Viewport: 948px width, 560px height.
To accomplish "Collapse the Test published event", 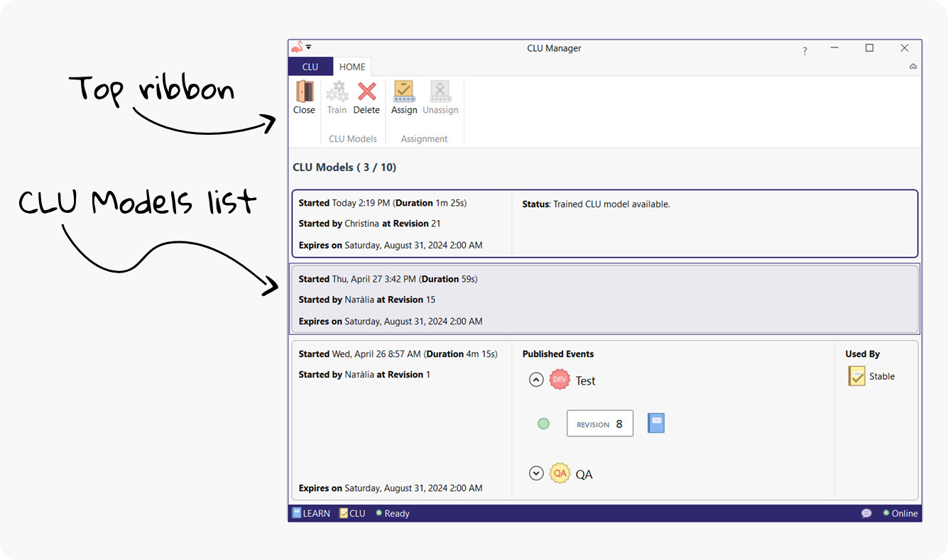I will pos(536,379).
